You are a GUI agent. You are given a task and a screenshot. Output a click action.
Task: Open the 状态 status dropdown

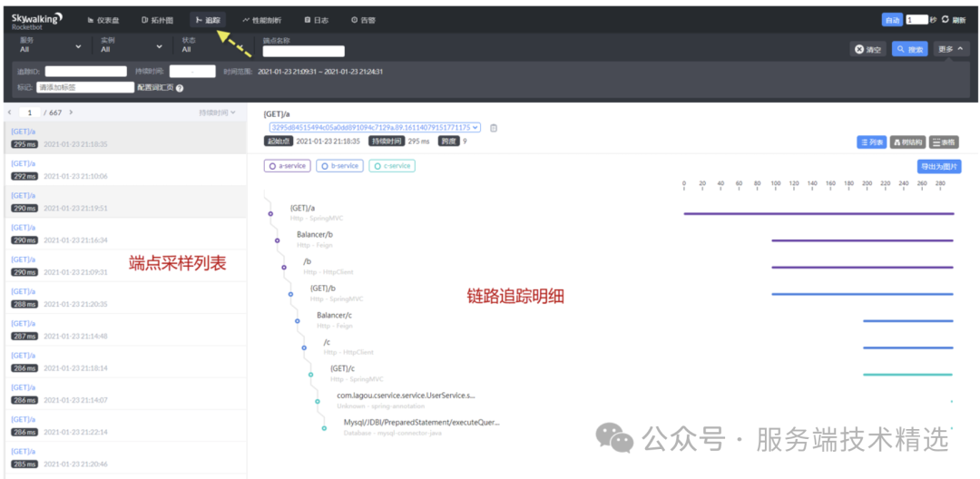[x=212, y=45]
